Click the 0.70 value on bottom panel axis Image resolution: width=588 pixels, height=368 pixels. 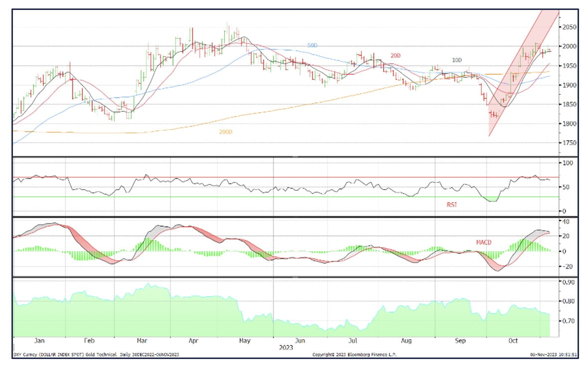[569, 321]
